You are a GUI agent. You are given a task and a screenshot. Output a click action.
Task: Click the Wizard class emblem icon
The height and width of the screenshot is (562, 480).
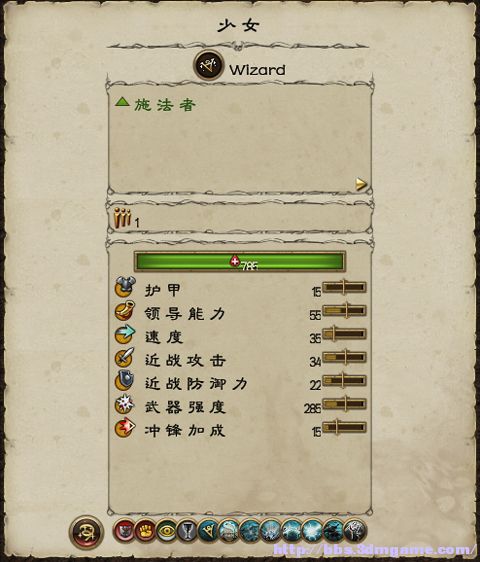[x=209, y=65]
